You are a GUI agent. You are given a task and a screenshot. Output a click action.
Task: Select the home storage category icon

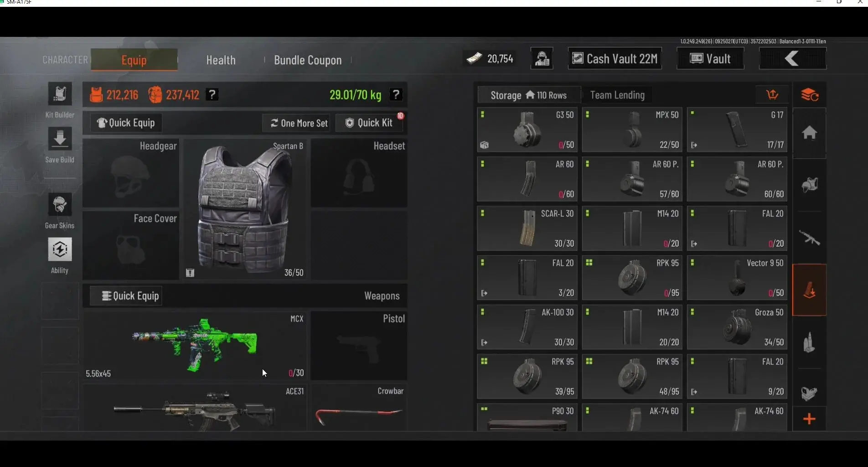(809, 133)
